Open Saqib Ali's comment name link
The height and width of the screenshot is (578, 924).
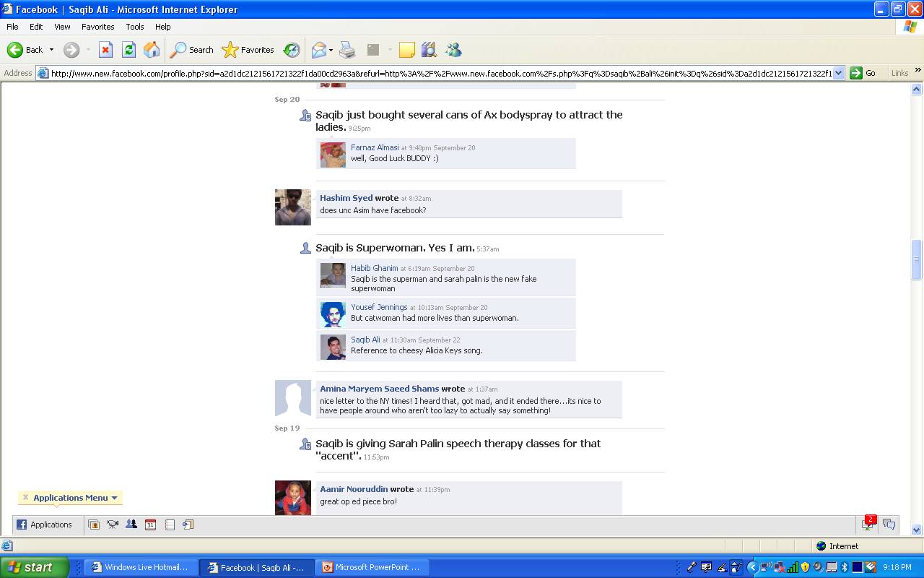[365, 340]
